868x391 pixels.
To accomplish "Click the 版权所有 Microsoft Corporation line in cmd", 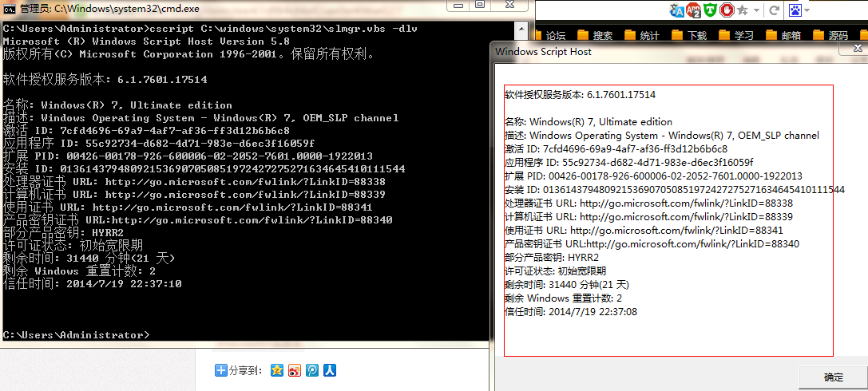I will coord(189,54).
